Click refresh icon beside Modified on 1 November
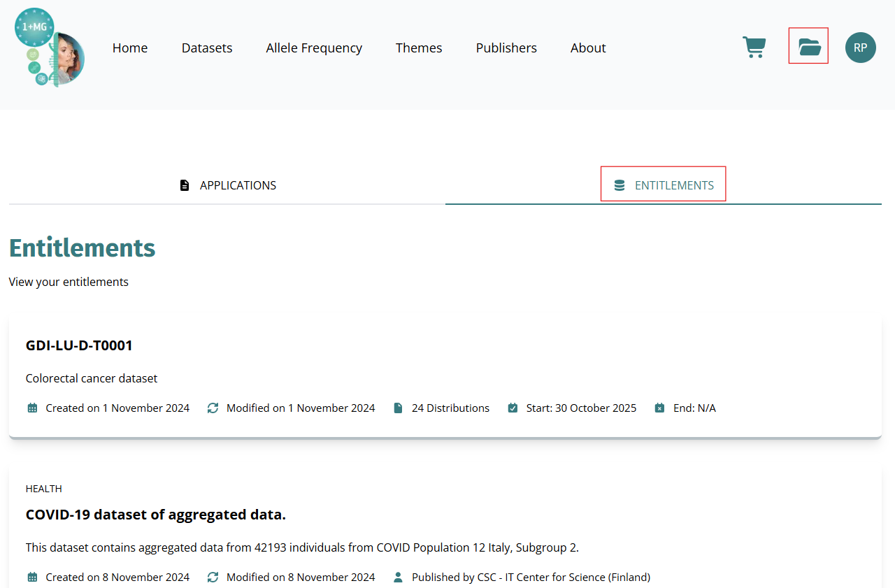The width and height of the screenshot is (895, 588). click(213, 408)
